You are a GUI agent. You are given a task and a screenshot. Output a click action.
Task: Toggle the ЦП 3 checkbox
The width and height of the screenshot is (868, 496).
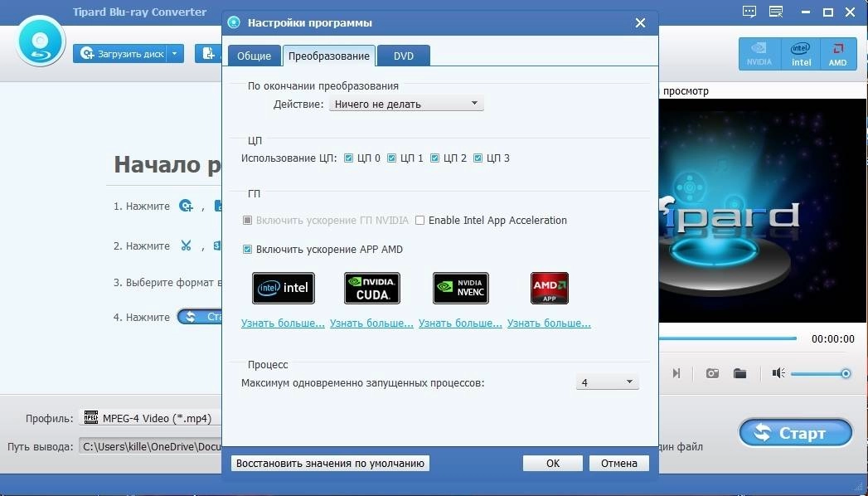[478, 158]
